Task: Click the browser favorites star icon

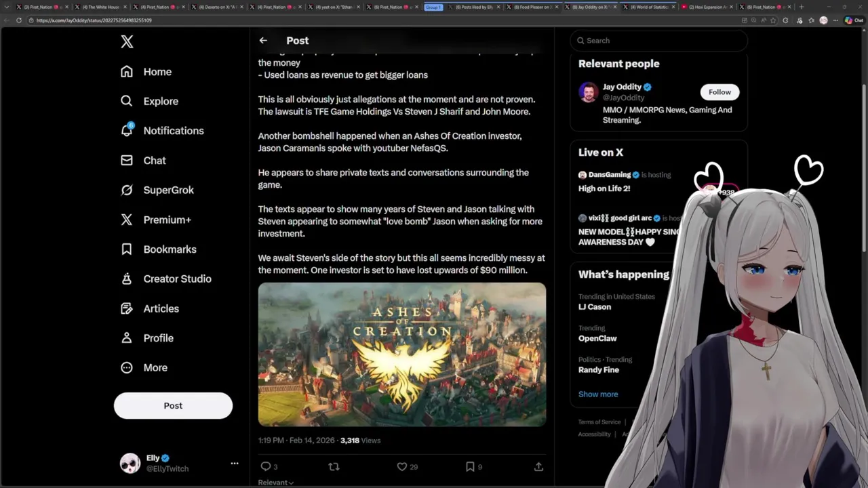Action: pyautogui.click(x=772, y=20)
